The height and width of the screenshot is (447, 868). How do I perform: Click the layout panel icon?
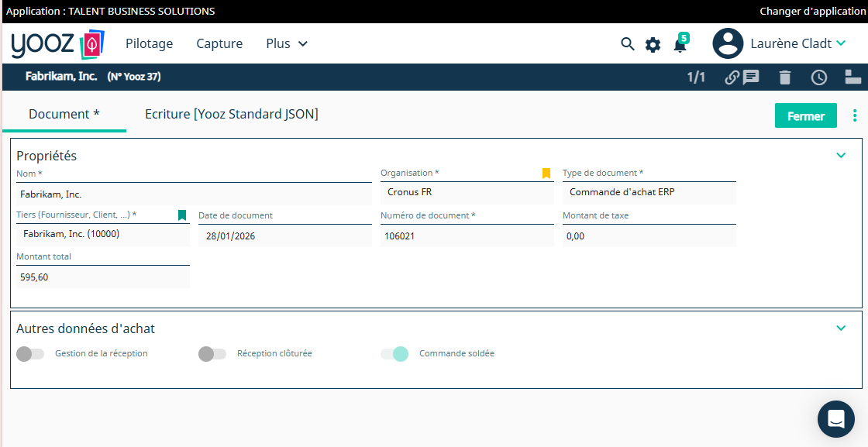point(852,77)
